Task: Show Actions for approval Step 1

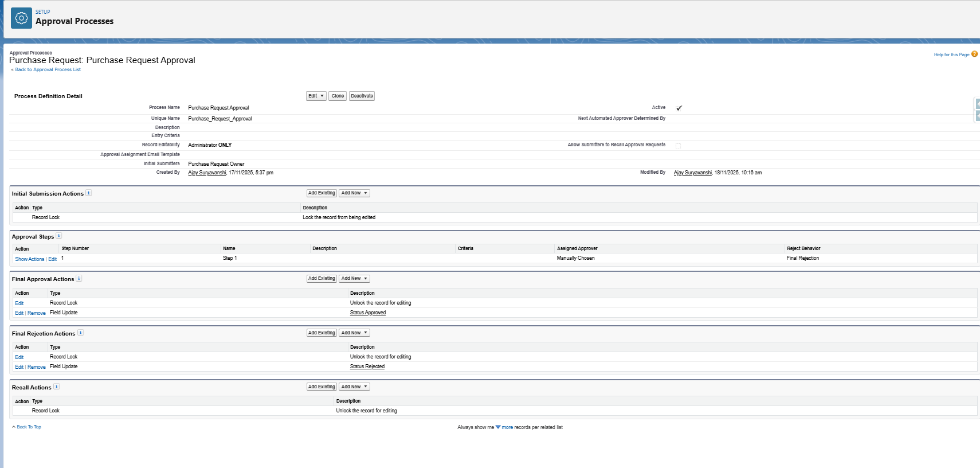Action: pyautogui.click(x=29, y=259)
